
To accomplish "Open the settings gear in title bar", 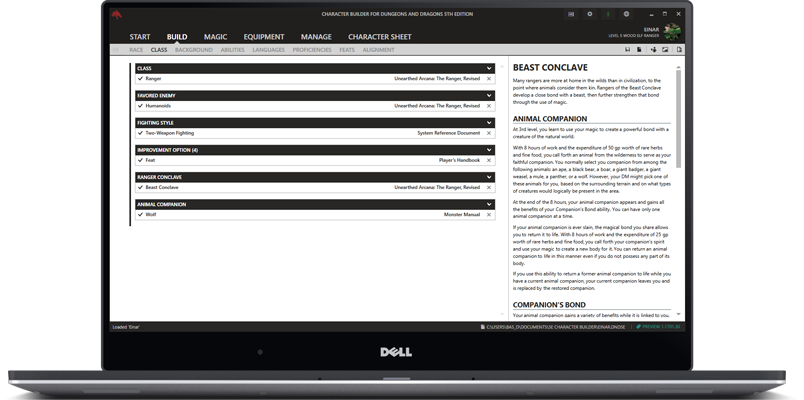I will [x=590, y=14].
